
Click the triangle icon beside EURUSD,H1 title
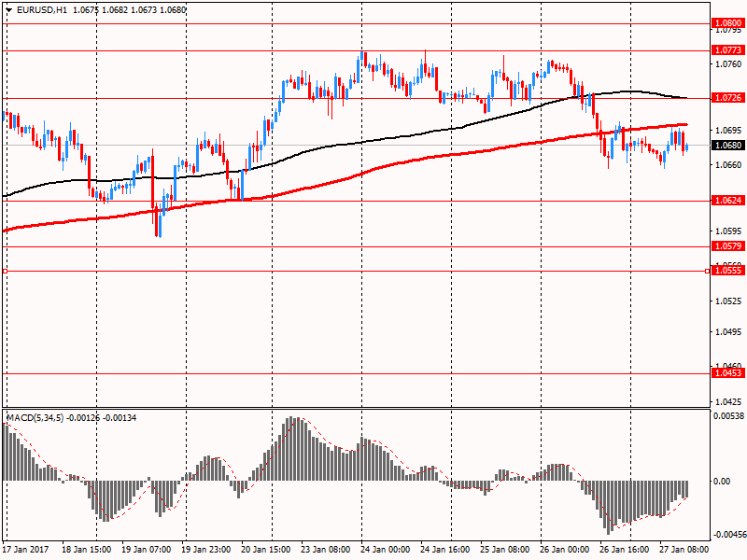point(8,10)
